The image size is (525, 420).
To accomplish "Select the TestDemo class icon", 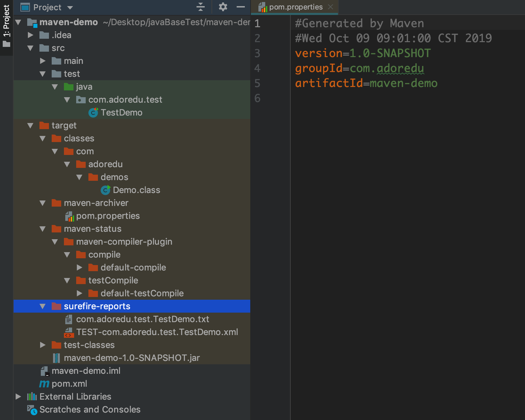I will 93,112.
